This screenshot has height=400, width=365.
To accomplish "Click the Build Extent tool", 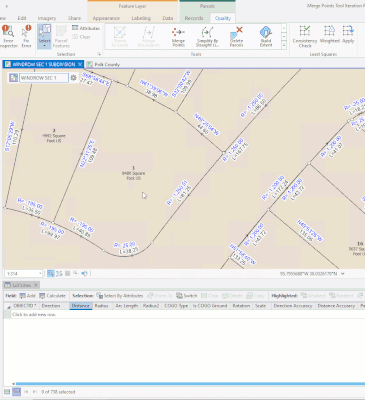I will point(266,37).
